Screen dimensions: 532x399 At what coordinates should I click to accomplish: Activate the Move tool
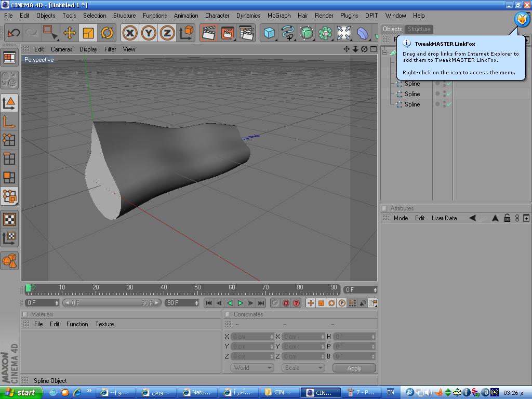(70, 33)
